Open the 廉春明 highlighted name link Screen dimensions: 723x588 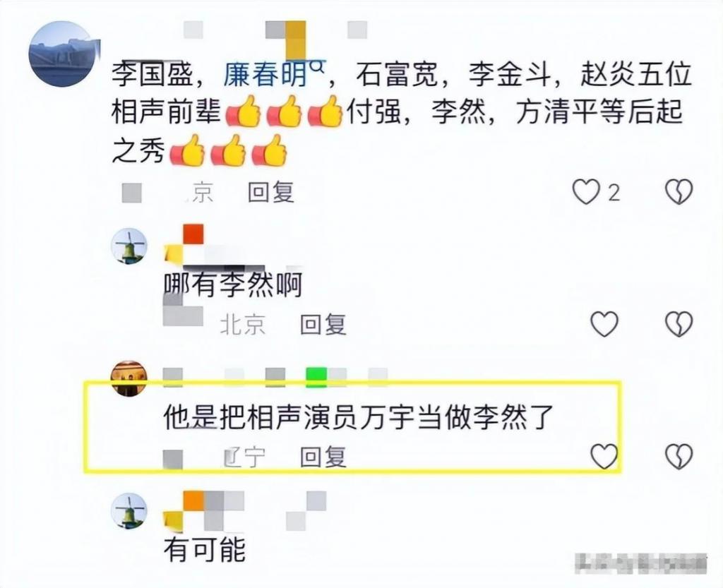coord(265,75)
